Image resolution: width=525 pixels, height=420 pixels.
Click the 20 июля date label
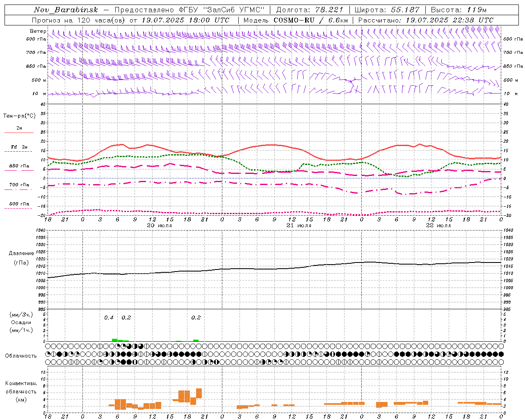tap(160, 226)
